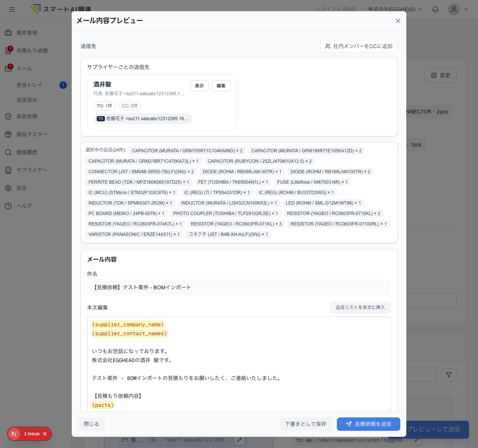Viewport: 478px width, 448px height.
Task: Open 受信トレイ in sidebar
Action: pos(29,85)
